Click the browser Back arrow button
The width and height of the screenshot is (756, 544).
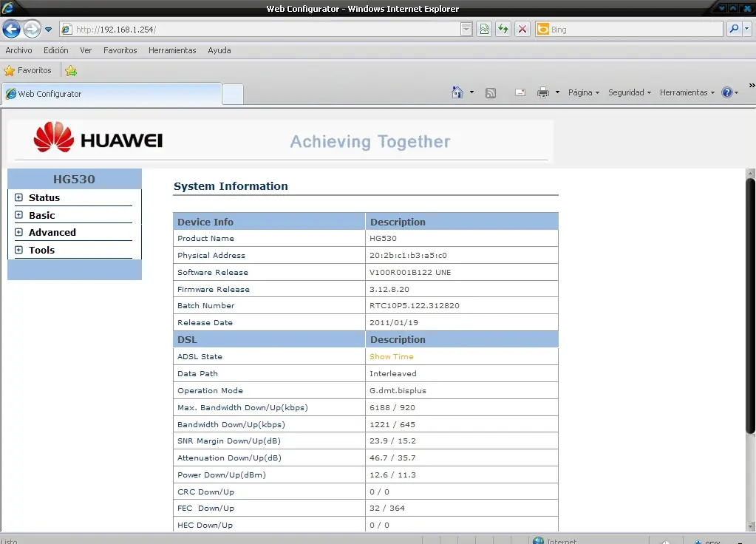[x=11, y=30]
